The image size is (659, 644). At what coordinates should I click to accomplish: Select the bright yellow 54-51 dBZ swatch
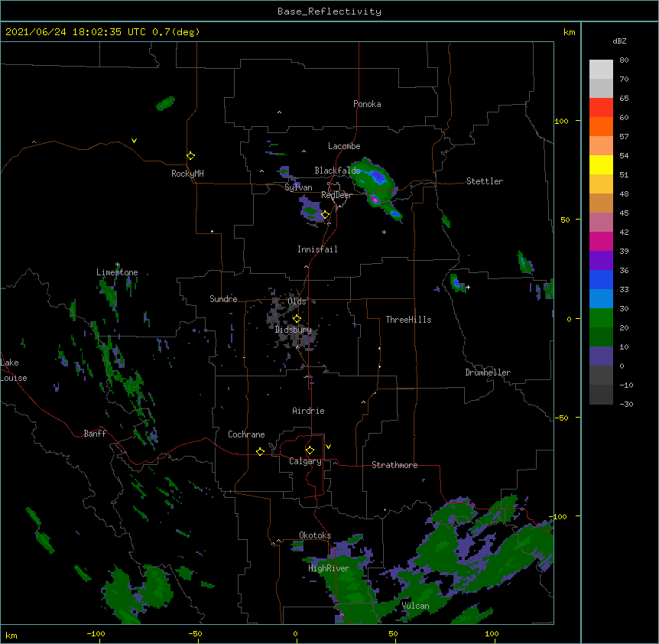(601, 164)
